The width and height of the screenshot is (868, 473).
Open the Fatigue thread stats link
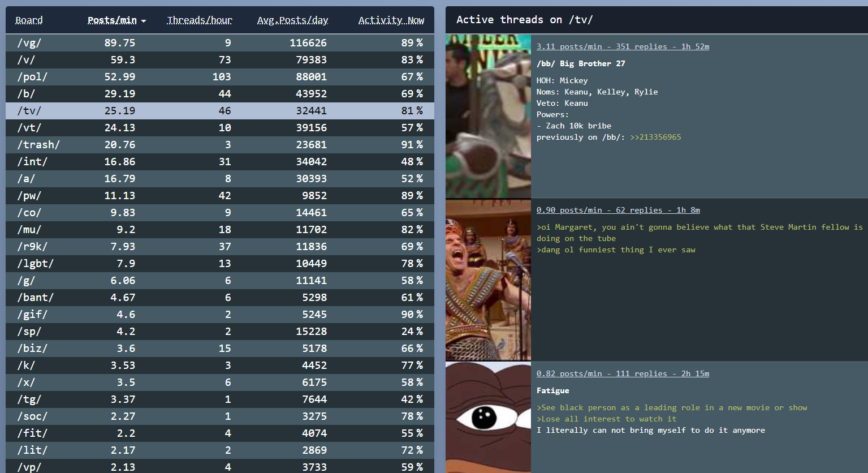point(623,373)
